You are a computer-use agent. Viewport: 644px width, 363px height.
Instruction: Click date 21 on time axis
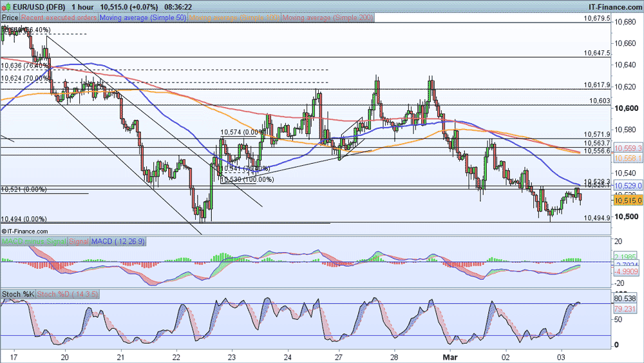click(x=121, y=357)
